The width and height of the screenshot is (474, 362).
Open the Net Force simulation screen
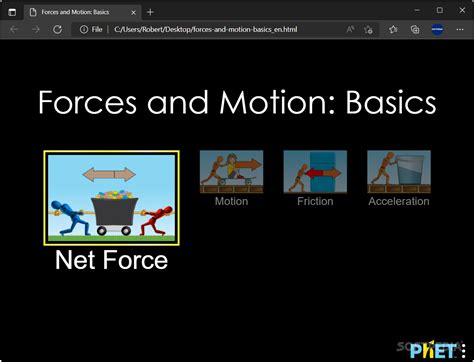112,198
